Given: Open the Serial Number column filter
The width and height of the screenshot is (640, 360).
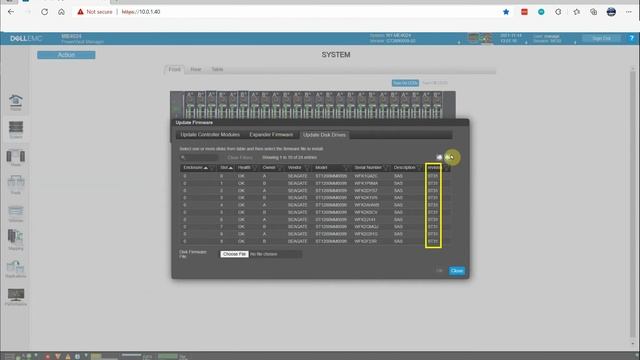Looking at the screenshot, I should click(x=386, y=168).
